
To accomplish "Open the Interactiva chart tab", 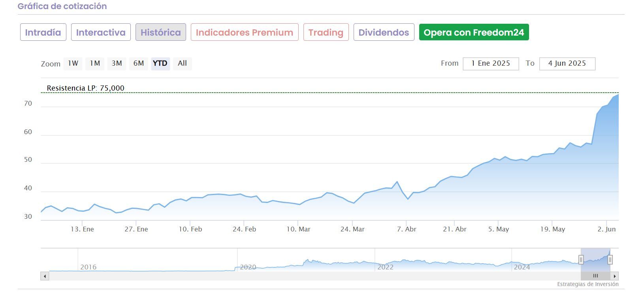I will [101, 32].
